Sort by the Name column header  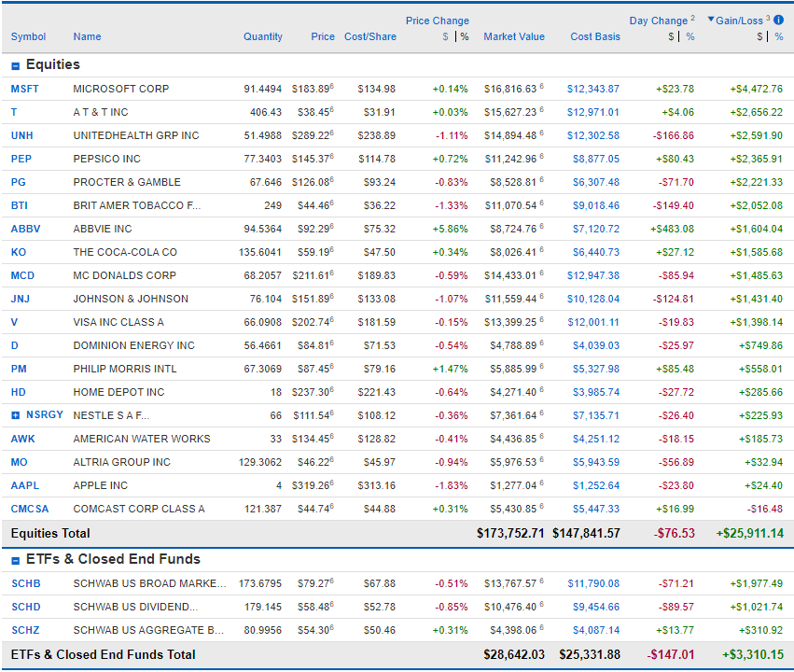click(x=87, y=36)
